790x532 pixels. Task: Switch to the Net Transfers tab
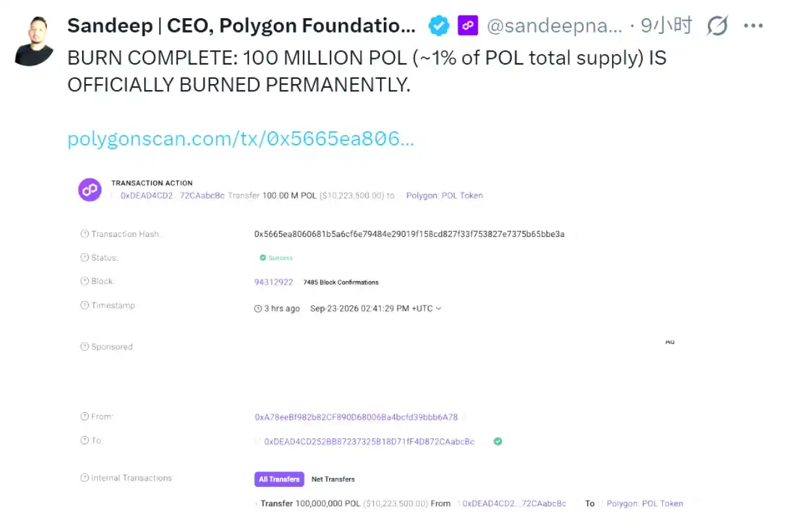pyautogui.click(x=333, y=479)
